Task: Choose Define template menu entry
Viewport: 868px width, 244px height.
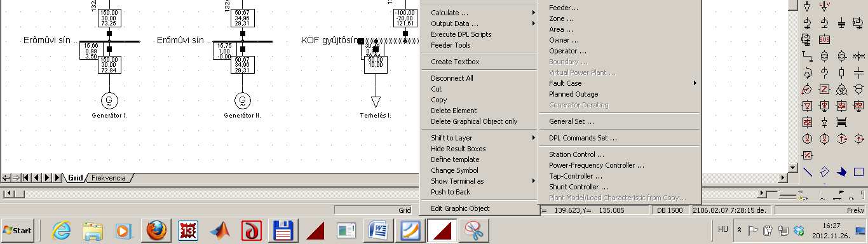Action: [480, 159]
